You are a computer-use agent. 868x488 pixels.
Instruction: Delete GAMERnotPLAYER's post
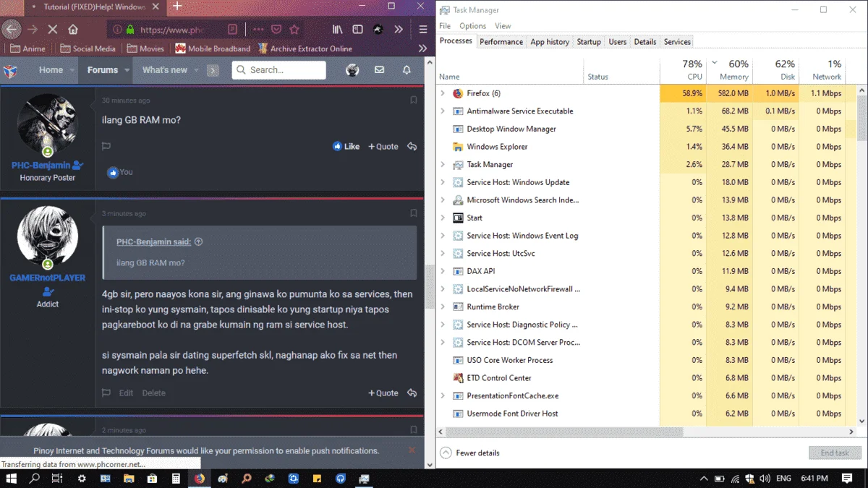(153, 393)
